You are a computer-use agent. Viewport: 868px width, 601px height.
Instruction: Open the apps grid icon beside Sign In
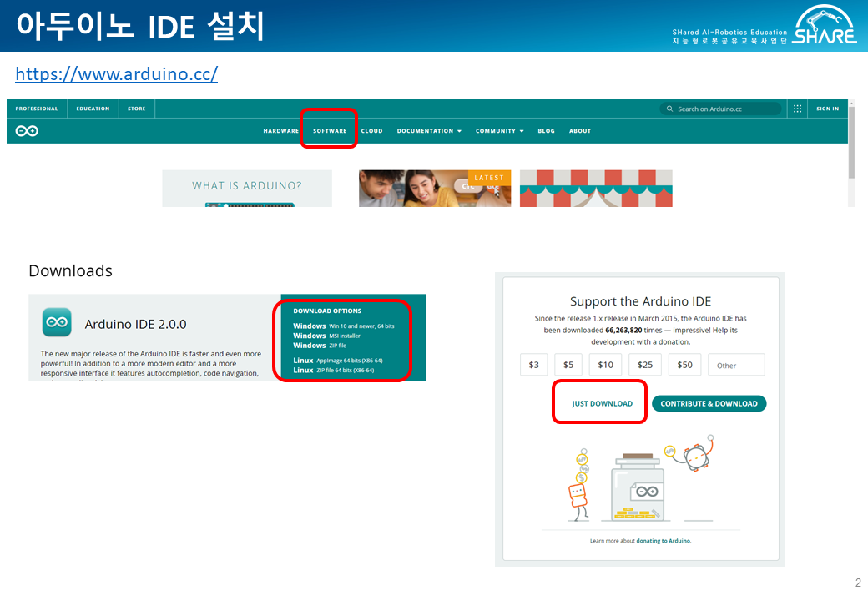[797, 109]
